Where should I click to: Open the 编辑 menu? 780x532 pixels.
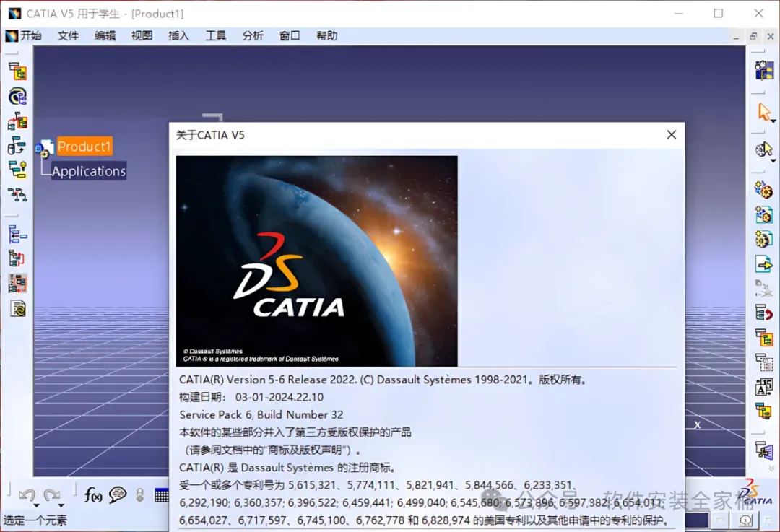[105, 36]
